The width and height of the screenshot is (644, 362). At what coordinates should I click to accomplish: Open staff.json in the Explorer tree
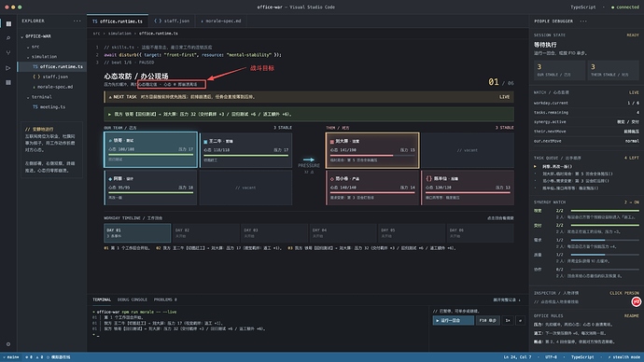pos(50,77)
